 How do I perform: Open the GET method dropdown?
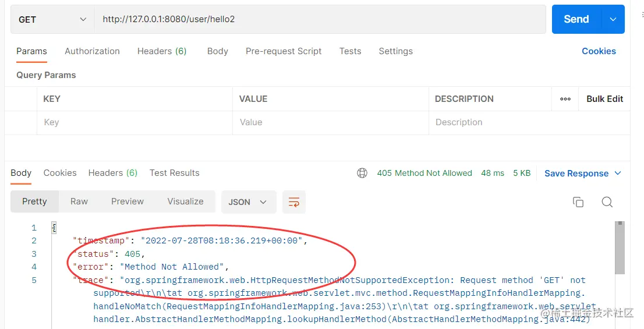click(x=52, y=19)
